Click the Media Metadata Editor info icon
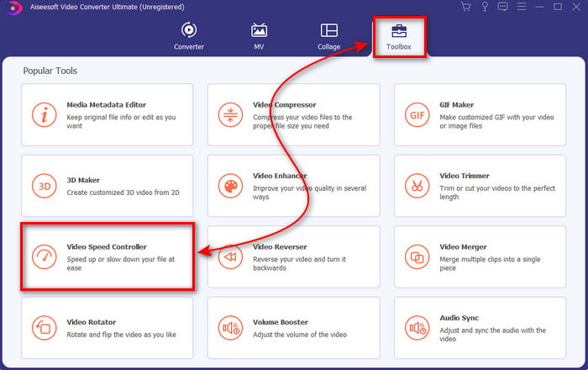Screen dimensions: 588x370 pos(44,115)
